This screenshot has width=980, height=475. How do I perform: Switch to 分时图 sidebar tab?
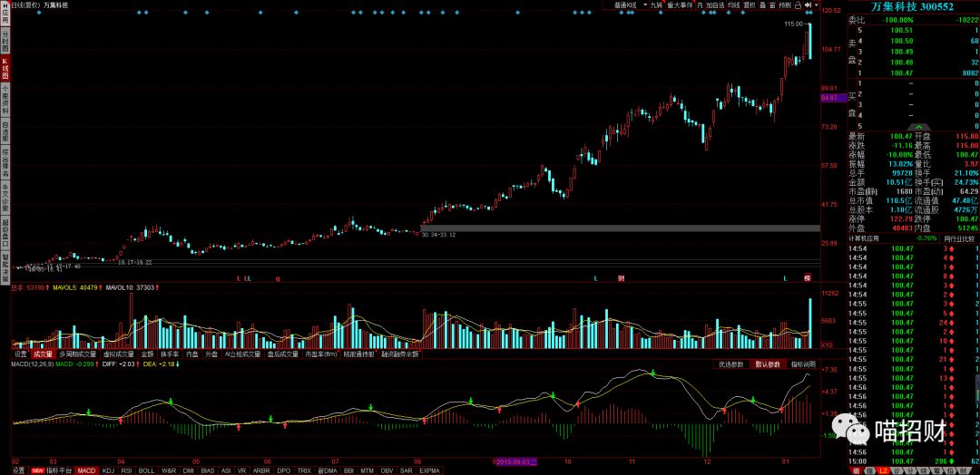(5, 41)
